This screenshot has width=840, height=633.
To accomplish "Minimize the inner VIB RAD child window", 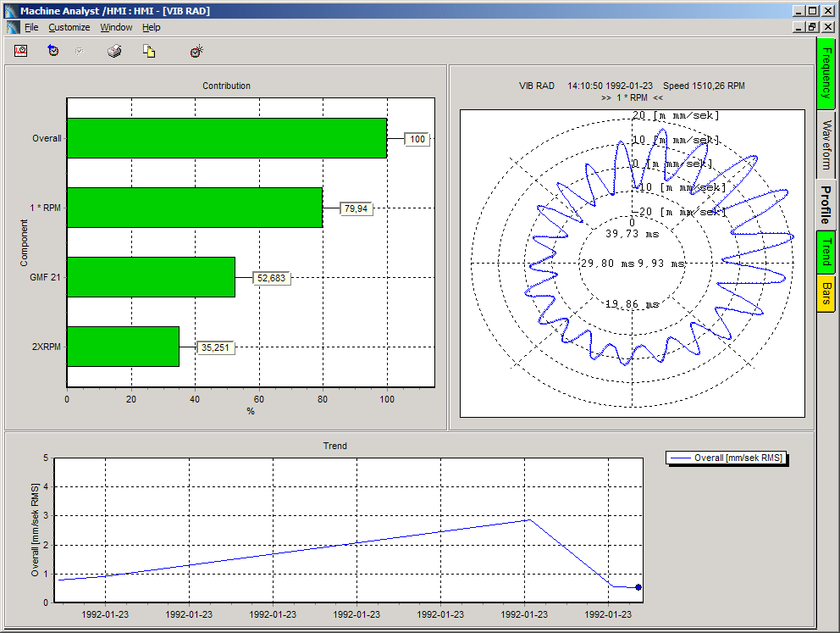I will (799, 27).
